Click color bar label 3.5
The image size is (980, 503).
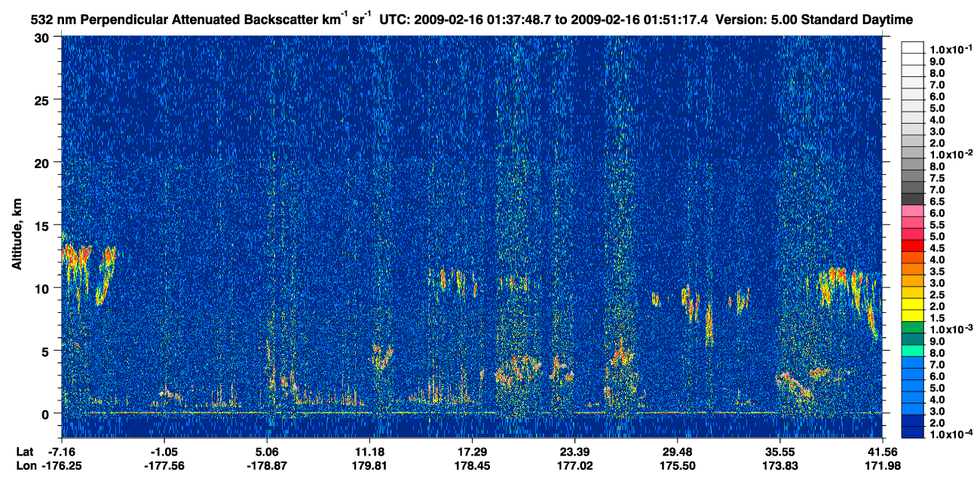[x=936, y=272]
